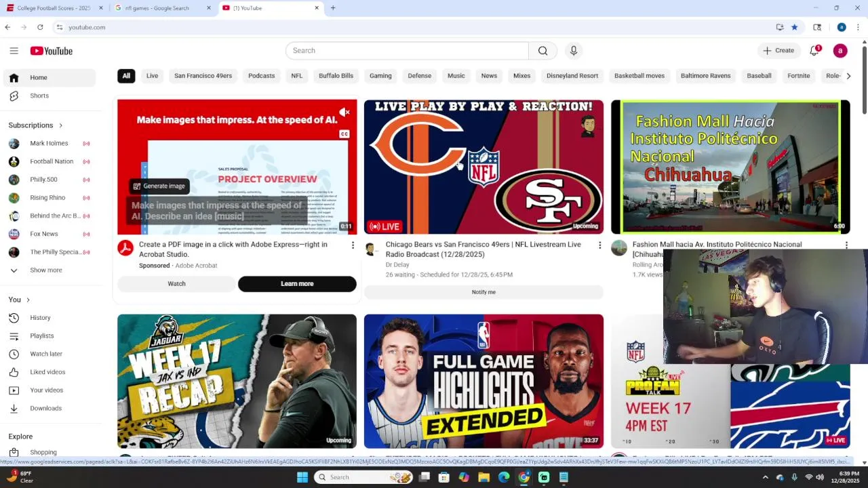The width and height of the screenshot is (868, 488).
Task: Click the Windows taskbar Search box
Action: 364,477
